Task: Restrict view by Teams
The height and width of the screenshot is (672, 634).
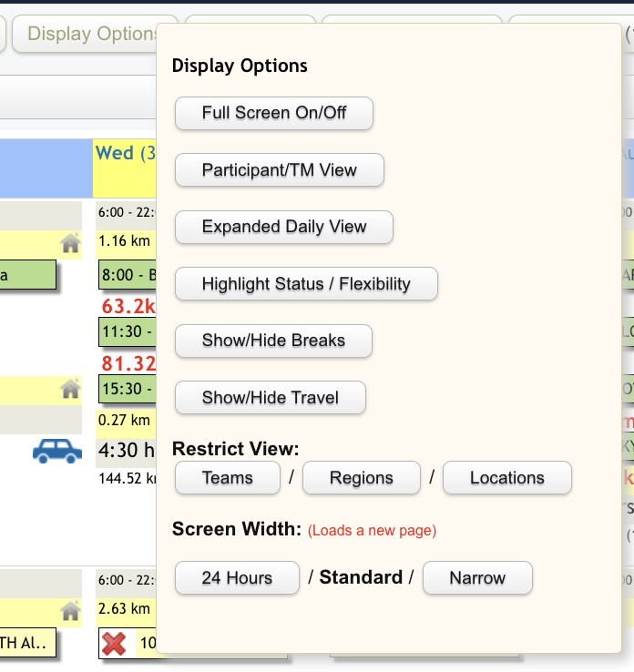Action: 227,478
